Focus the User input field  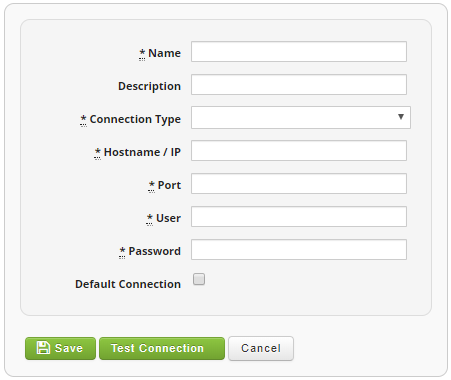point(299,217)
